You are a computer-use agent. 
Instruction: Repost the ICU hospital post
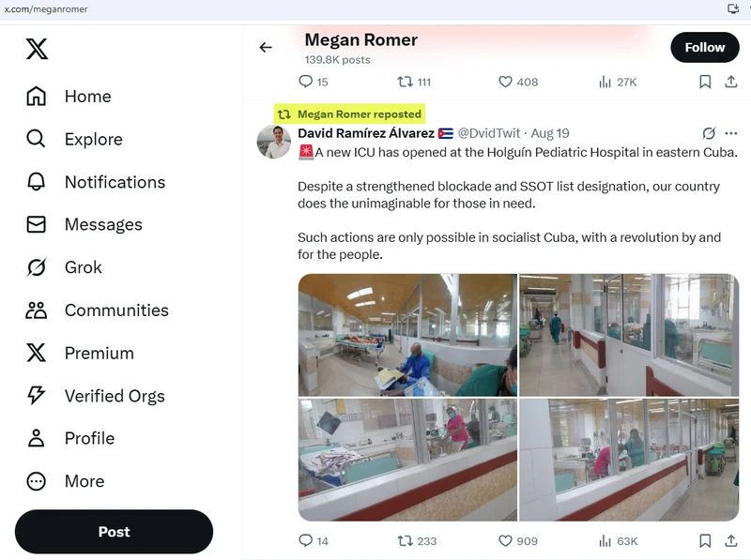pos(406,540)
